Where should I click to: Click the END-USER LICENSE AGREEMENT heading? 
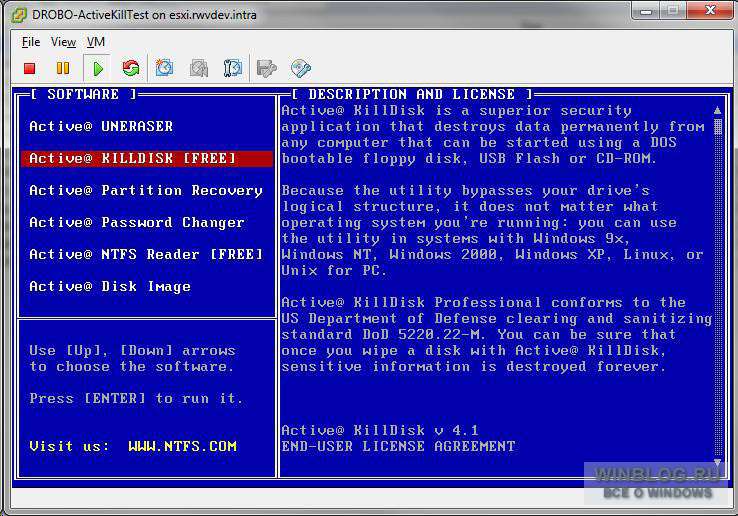click(x=398, y=446)
